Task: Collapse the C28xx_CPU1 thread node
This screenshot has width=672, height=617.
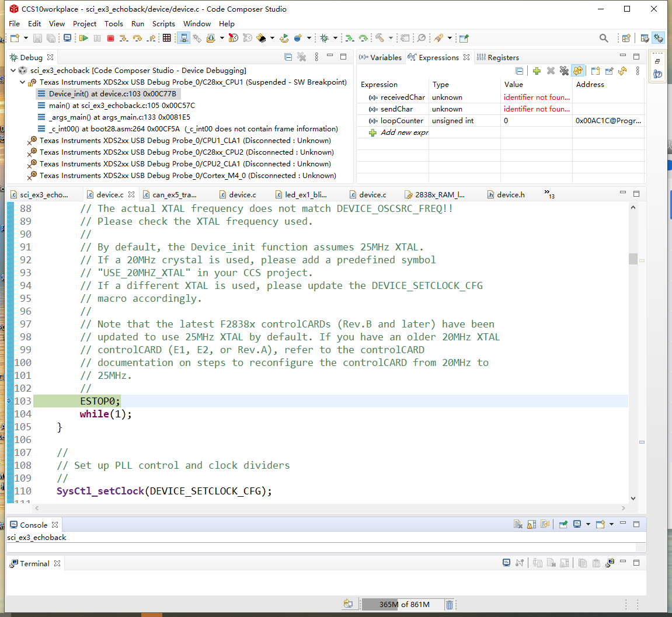Action: [x=23, y=82]
